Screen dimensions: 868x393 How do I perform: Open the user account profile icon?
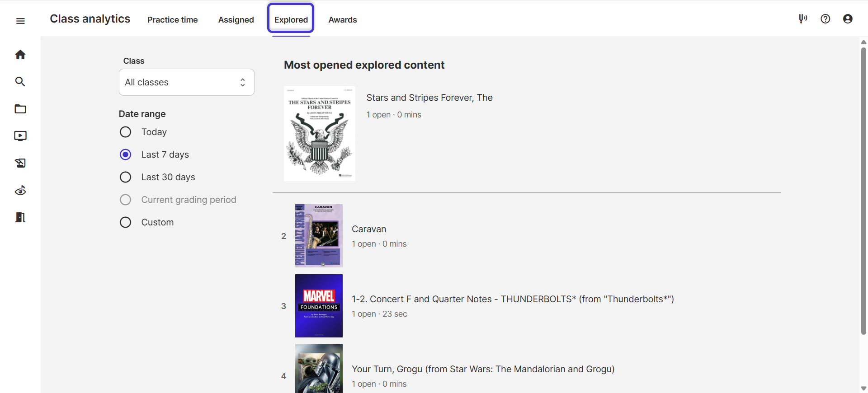click(848, 19)
